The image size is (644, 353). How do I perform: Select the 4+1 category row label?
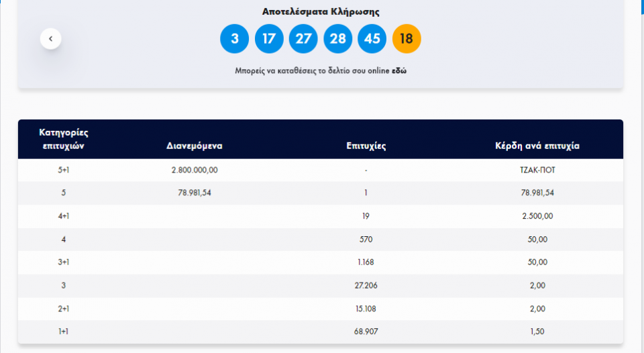64,216
